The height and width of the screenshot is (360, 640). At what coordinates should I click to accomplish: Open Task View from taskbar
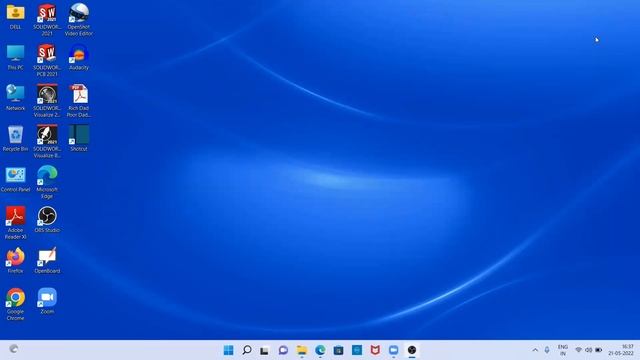coord(264,350)
